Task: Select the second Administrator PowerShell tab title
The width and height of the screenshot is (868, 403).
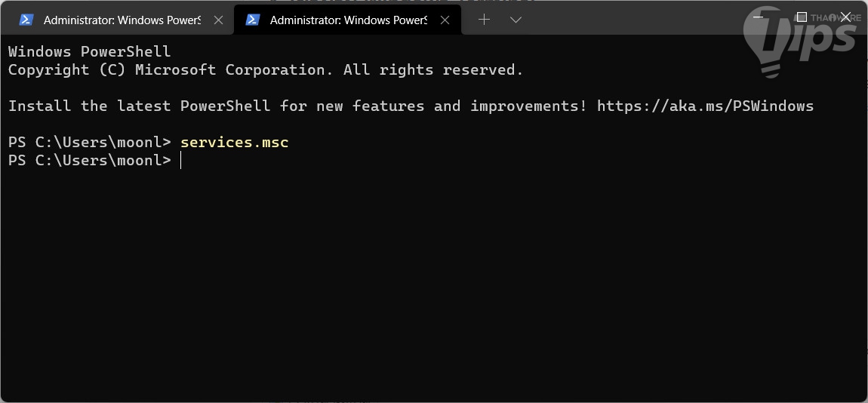Action: click(x=347, y=20)
